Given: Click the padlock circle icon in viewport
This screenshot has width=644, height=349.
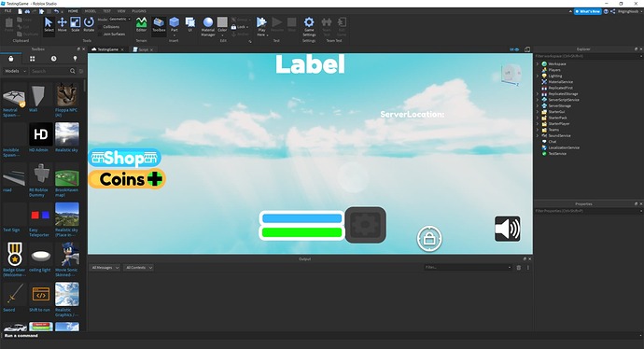Looking at the screenshot, I should (429, 238).
